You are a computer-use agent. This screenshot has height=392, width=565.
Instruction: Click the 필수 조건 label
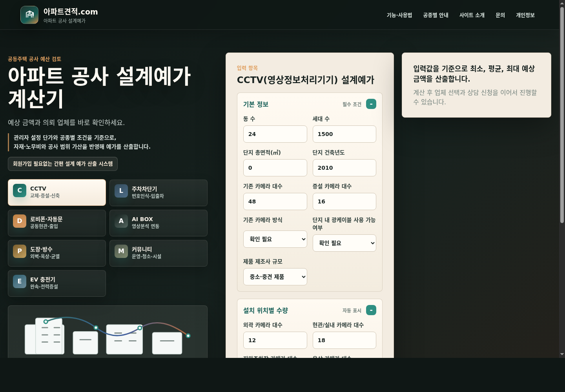pyautogui.click(x=352, y=104)
